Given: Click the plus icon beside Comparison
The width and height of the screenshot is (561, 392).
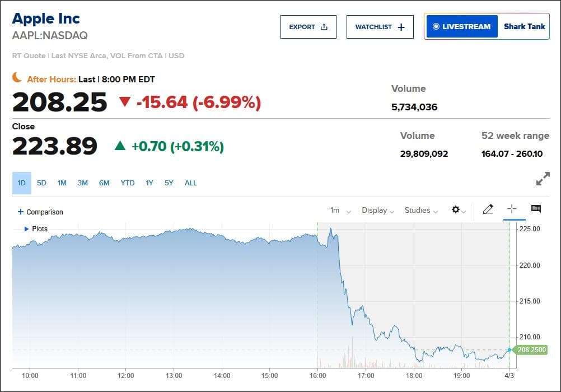Looking at the screenshot, I should (21, 212).
